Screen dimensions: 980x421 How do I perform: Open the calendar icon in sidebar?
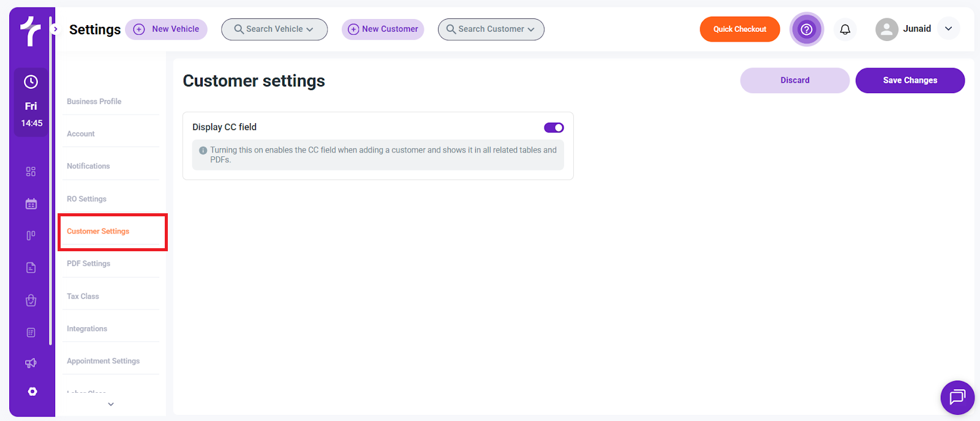31,204
